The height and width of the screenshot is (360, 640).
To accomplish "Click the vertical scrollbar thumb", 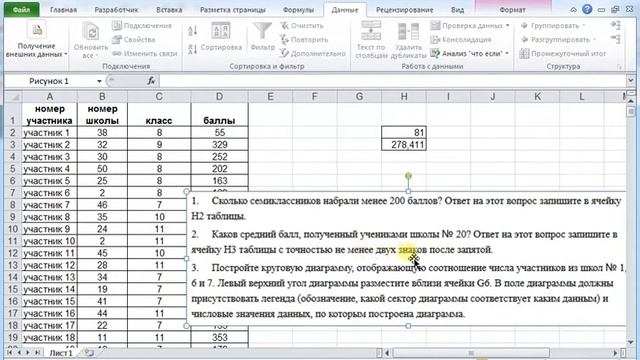I will 631,111.
